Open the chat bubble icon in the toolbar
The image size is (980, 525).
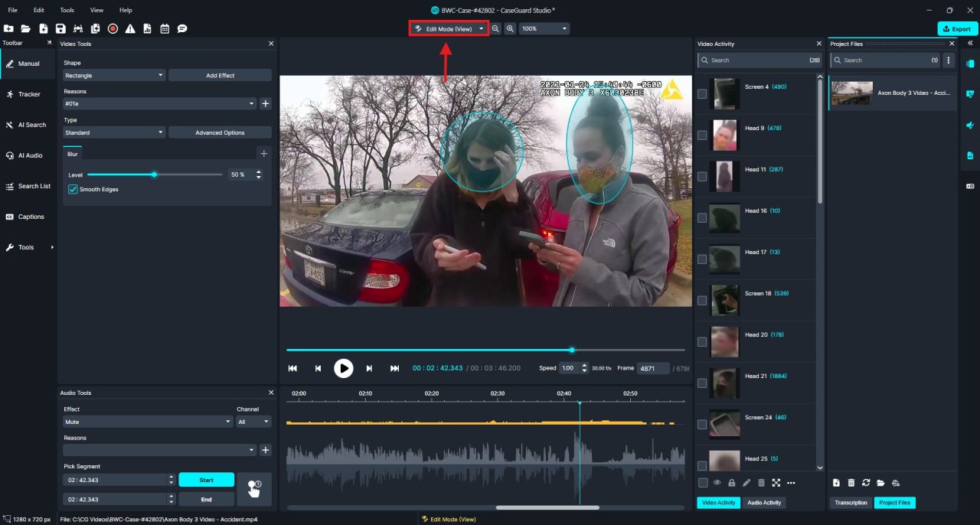[182, 28]
